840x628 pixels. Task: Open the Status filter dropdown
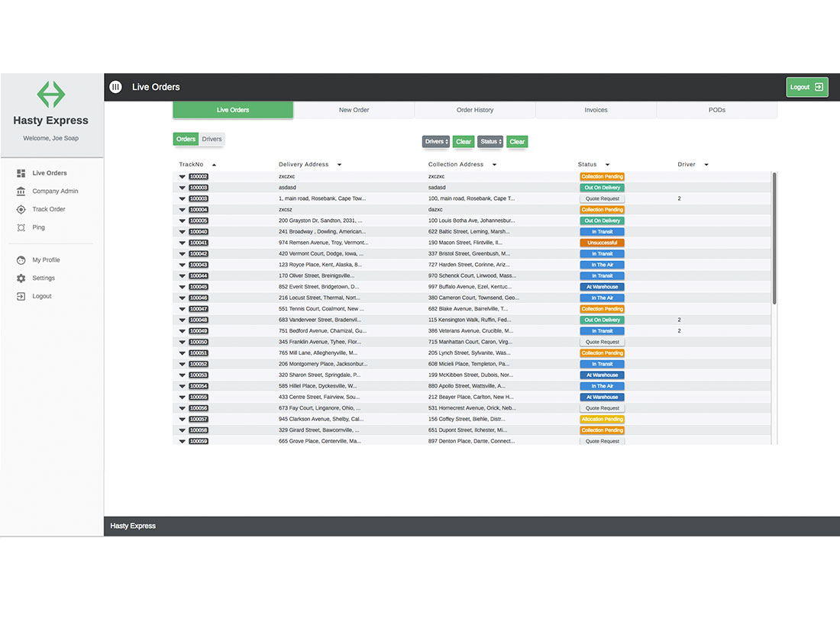point(490,142)
